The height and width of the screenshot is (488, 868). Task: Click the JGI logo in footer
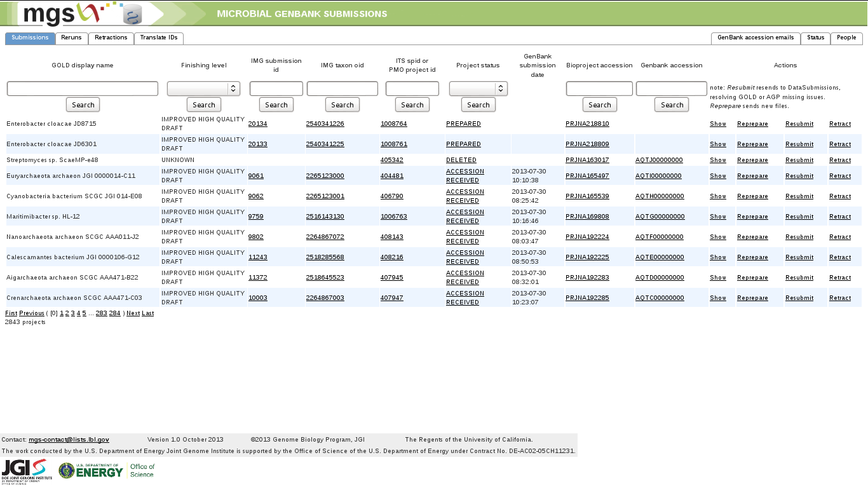tap(26, 471)
